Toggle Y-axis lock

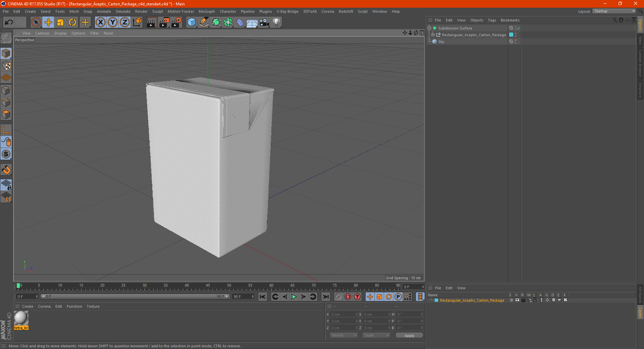tap(113, 22)
